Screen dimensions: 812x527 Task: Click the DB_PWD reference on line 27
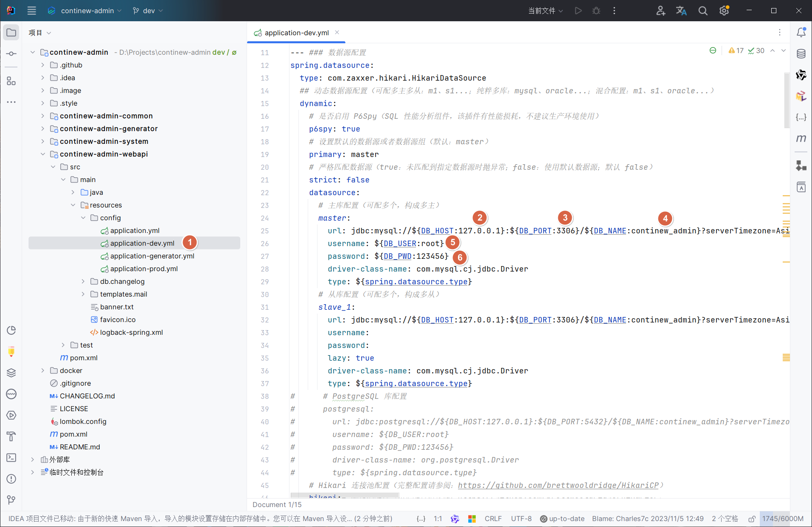pyautogui.click(x=398, y=256)
